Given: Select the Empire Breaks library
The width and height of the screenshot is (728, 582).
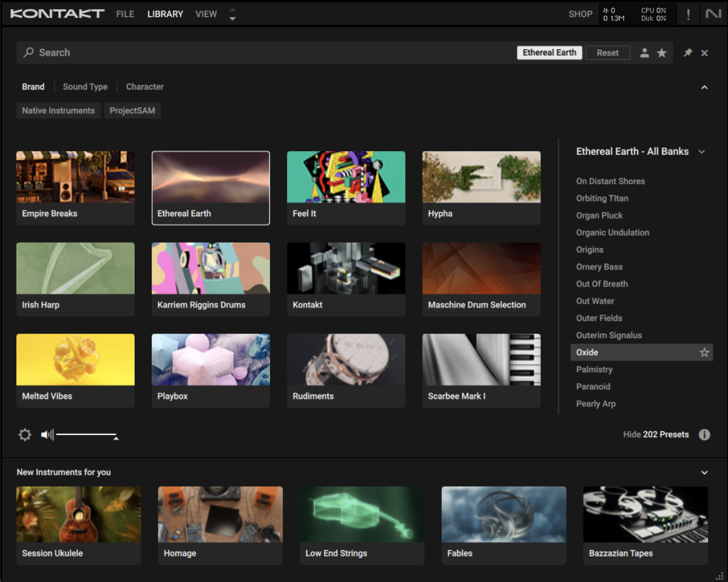Looking at the screenshot, I should (x=76, y=188).
